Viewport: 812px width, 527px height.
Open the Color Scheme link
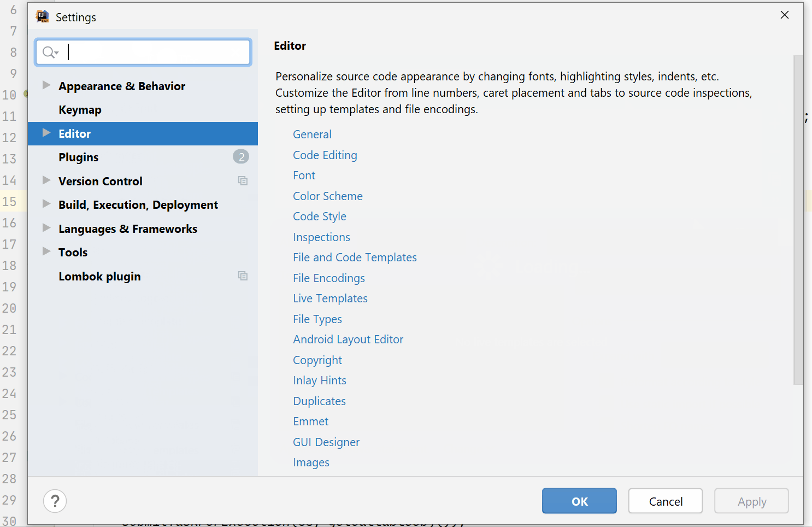pyautogui.click(x=327, y=196)
